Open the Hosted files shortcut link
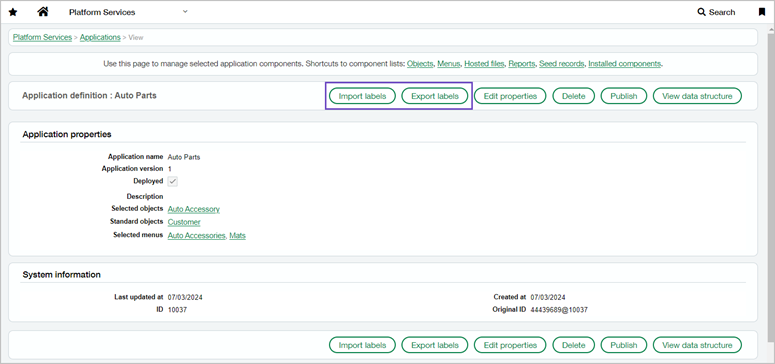Screen dimensions: 775x364 484,64
